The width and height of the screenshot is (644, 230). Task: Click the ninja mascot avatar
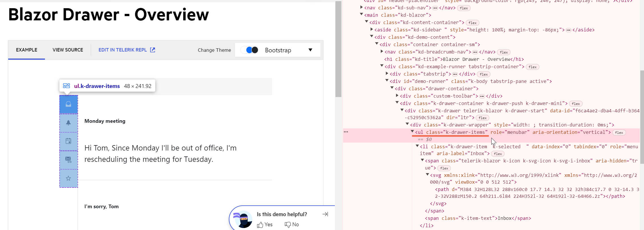(243, 219)
